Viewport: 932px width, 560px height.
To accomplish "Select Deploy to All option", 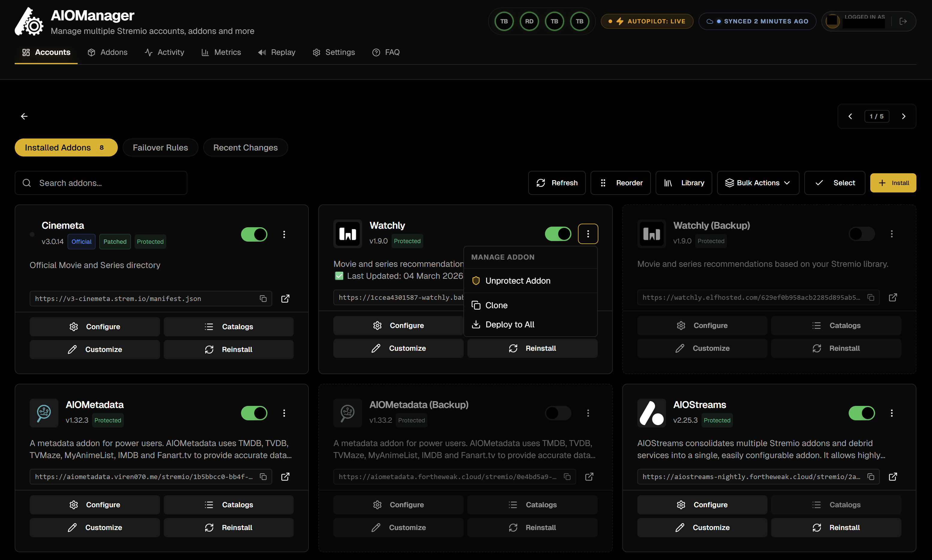I will 530,325.
